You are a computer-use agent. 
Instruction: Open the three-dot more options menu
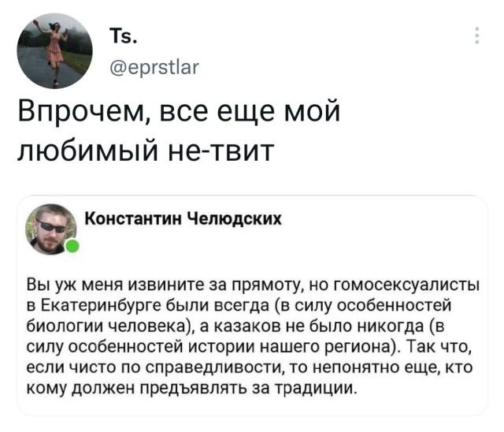[x=476, y=36]
